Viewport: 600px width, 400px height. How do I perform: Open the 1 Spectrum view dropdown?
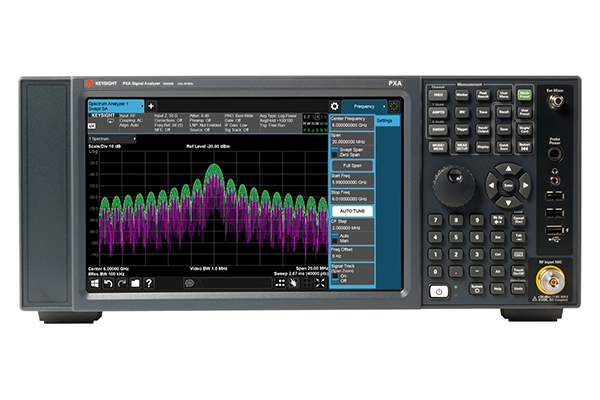113,138
